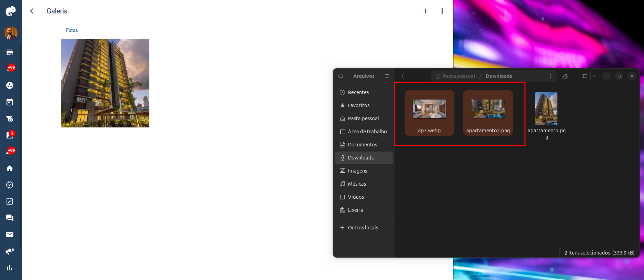Screen dimensions: 644x280
Task: Open Outros locais in the Arquivos sidebar
Action: [x=364, y=228]
